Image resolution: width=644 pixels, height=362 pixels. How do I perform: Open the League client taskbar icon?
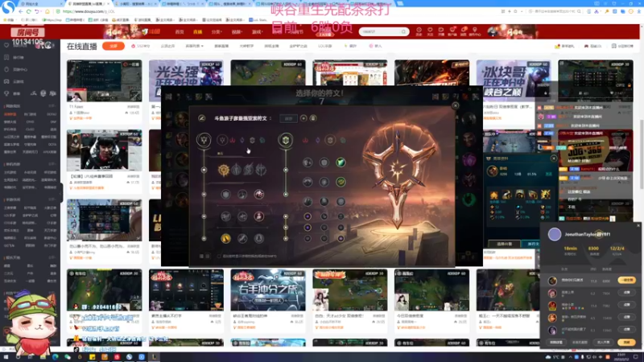click(x=155, y=357)
